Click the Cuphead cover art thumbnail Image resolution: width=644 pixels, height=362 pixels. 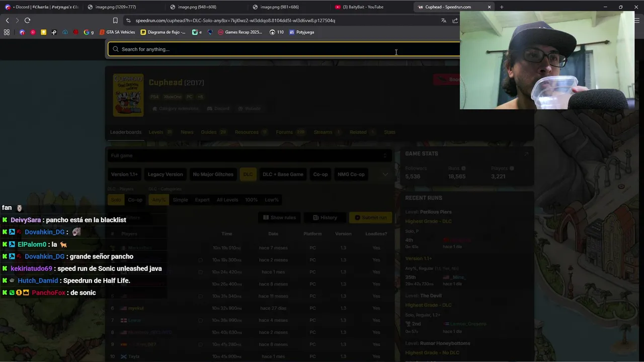pyautogui.click(x=128, y=96)
